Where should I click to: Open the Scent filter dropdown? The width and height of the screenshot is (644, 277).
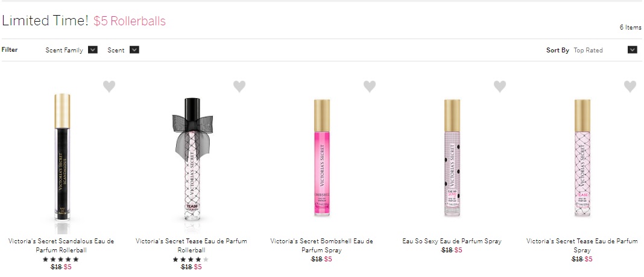click(x=134, y=50)
